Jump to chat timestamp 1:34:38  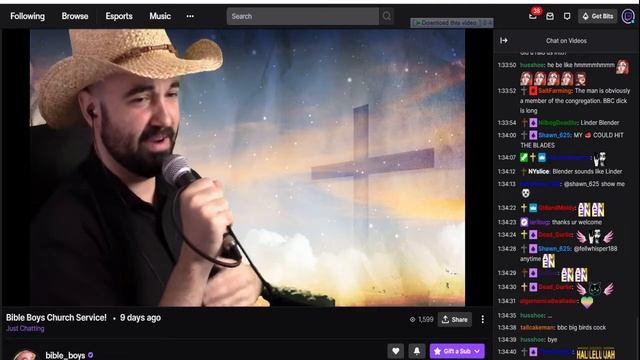pos(507,328)
